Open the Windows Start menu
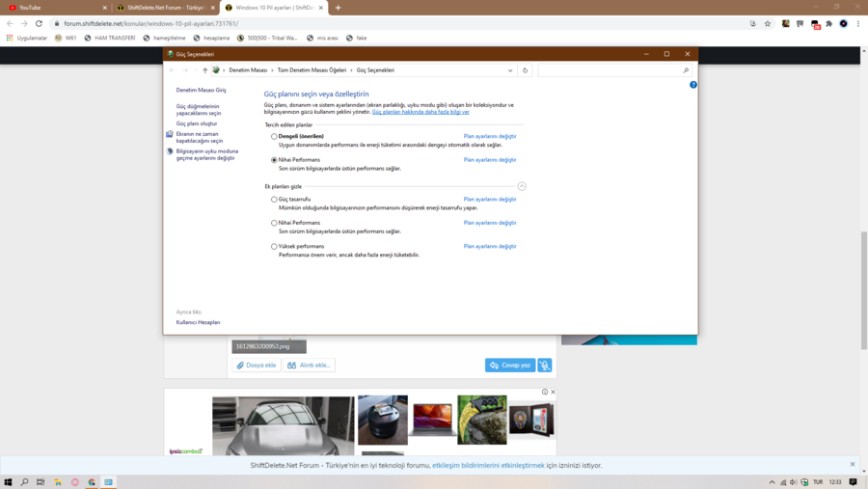The height and width of the screenshot is (489, 868). [x=8, y=481]
